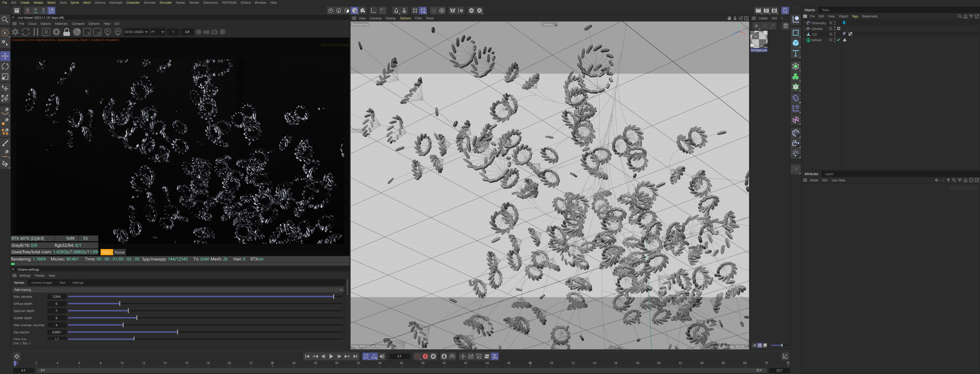Open the MoGraph menu

tap(116, 3)
